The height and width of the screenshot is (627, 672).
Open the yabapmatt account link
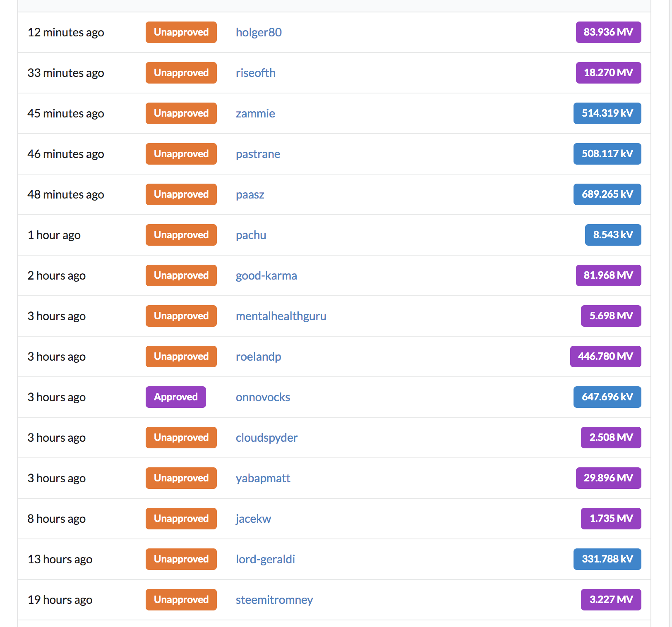(x=263, y=478)
